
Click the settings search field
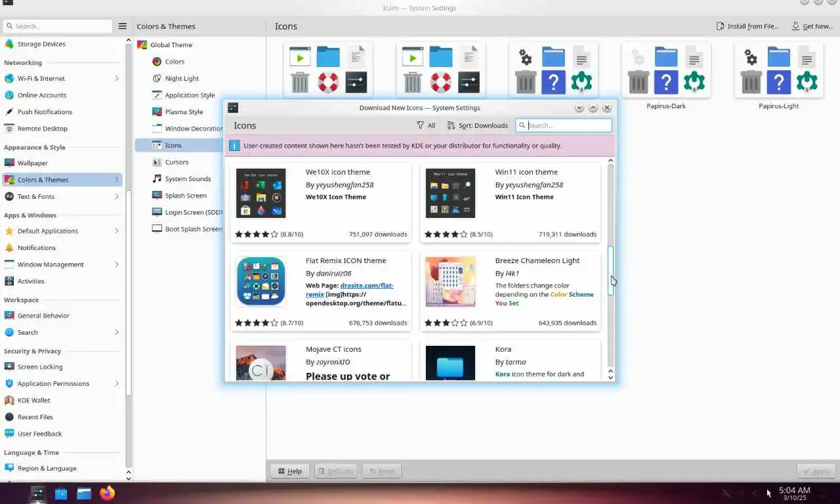point(58,26)
